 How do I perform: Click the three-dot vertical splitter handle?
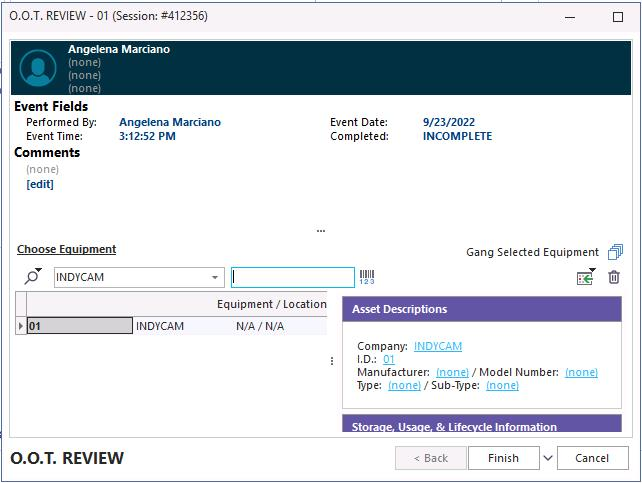click(x=332, y=361)
